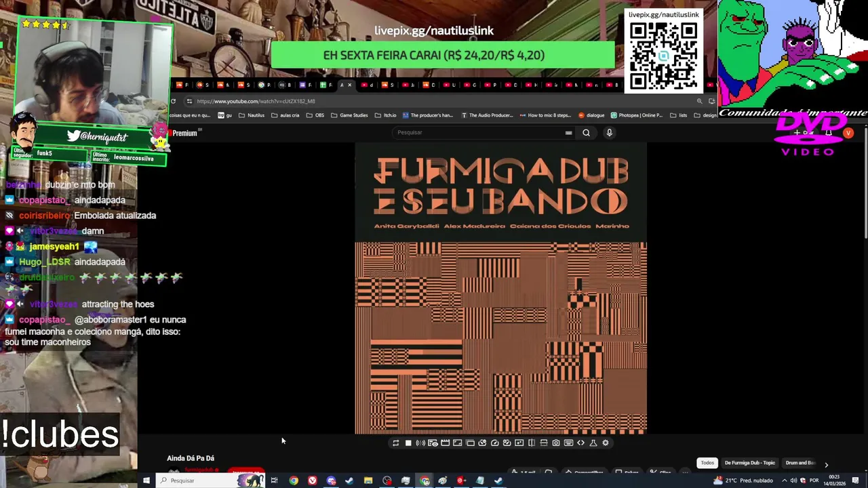Click the Furmiga Dub album cover video
The height and width of the screenshot is (488, 868).
500,288
